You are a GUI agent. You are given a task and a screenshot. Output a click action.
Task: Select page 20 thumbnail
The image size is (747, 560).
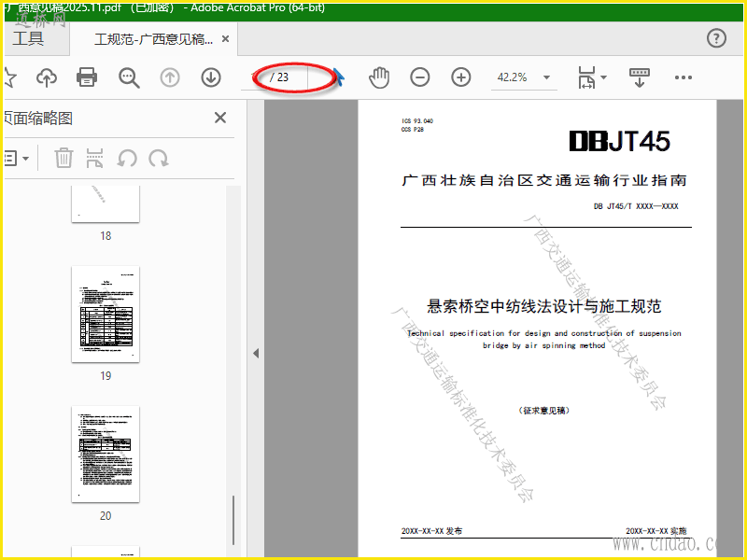pyautogui.click(x=106, y=454)
